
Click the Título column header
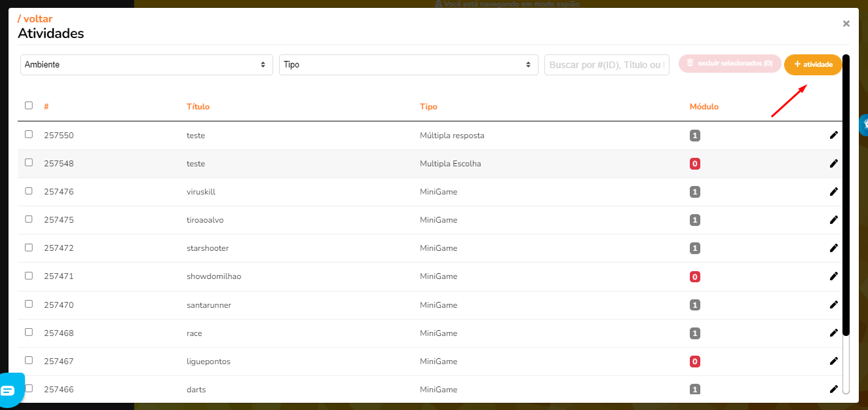click(x=198, y=106)
